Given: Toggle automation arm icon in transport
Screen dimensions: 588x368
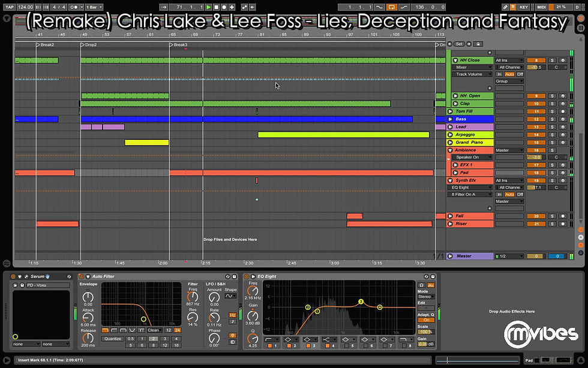Looking at the screenshot, I should pos(245,7).
